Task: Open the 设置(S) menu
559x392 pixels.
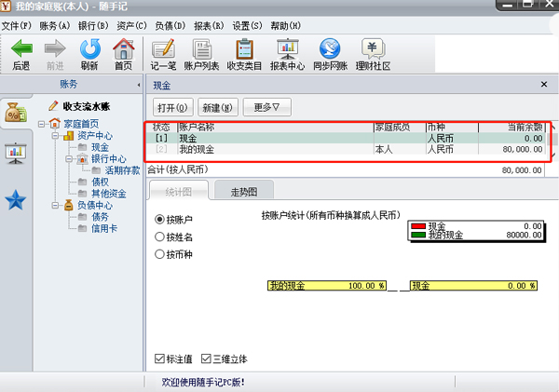Action: (247, 26)
